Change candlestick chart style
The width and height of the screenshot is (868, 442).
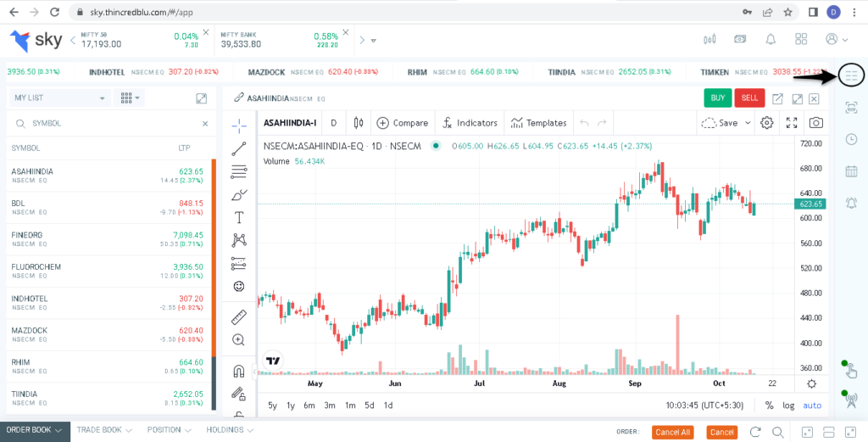coord(359,123)
